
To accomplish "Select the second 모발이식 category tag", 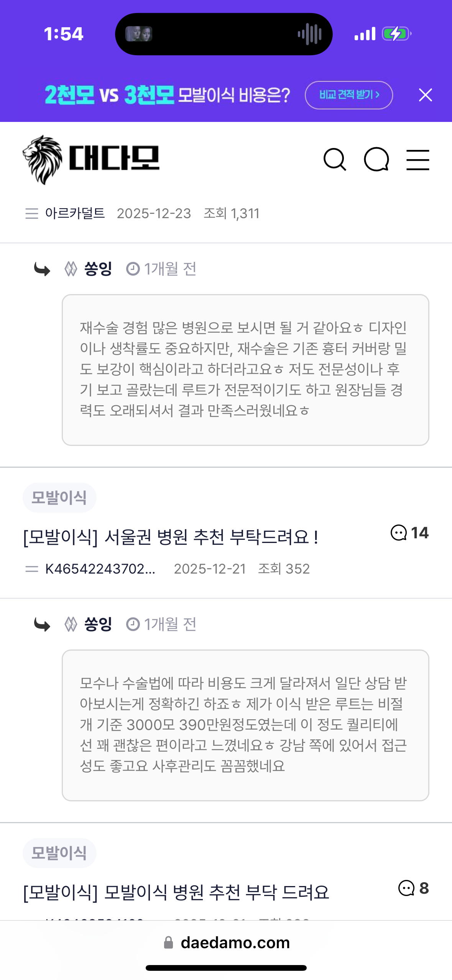I will [59, 853].
